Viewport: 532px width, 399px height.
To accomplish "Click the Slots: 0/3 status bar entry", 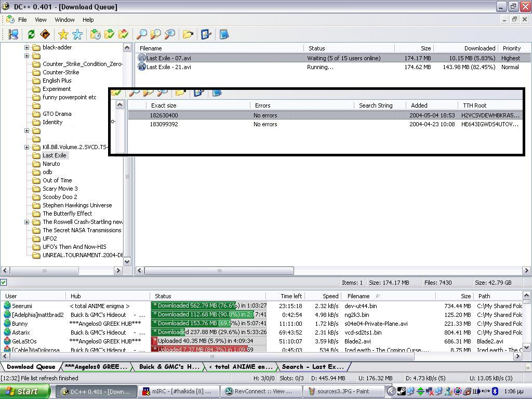I will (x=291, y=378).
